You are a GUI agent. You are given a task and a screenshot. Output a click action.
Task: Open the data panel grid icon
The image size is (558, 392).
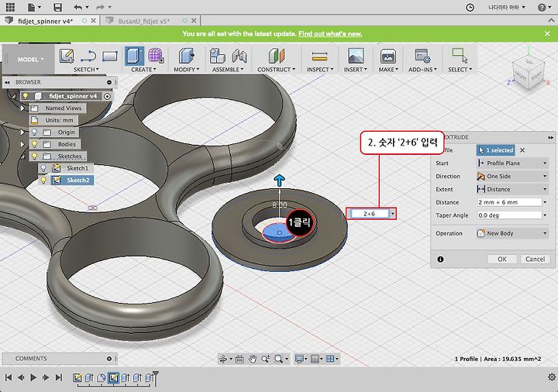10,7
